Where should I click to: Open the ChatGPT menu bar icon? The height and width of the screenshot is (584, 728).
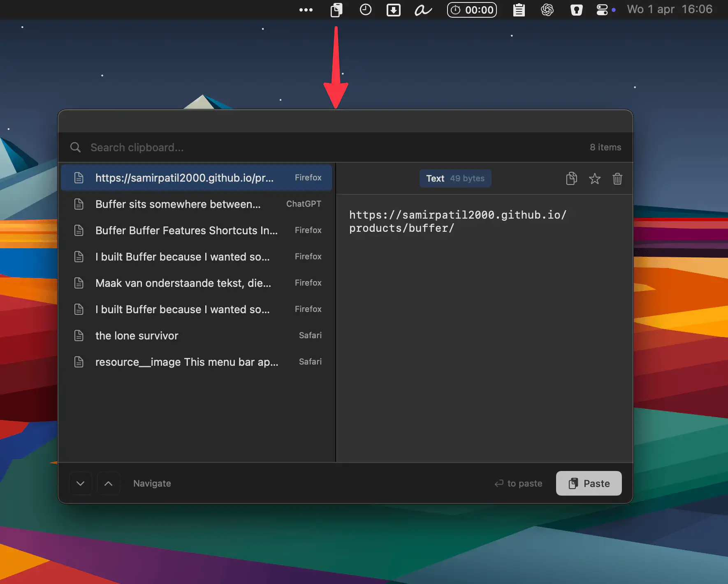tap(547, 10)
